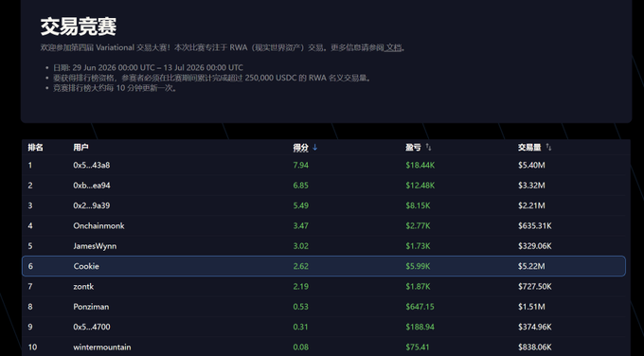644x356 pixels.
Task: Click the competition date line 29 Jun 2026
Action: point(148,68)
